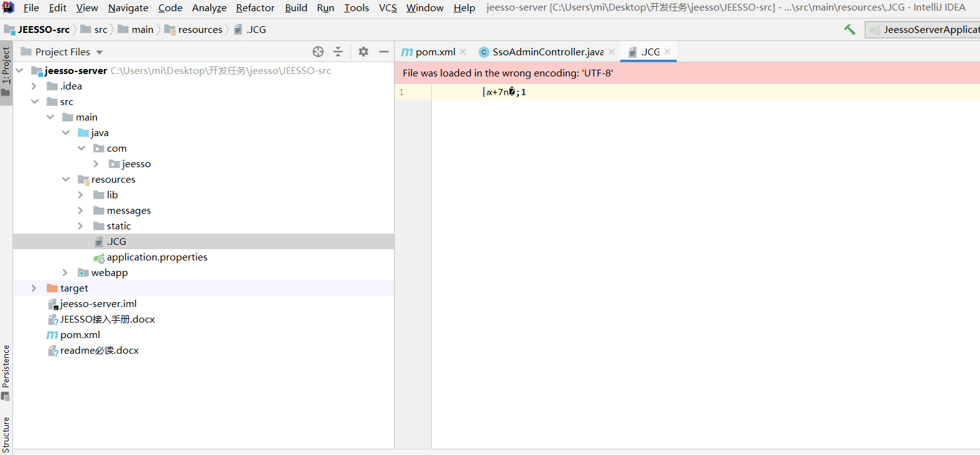Select the pom.xml Maven icon in tree
980x455 pixels.
(52, 335)
